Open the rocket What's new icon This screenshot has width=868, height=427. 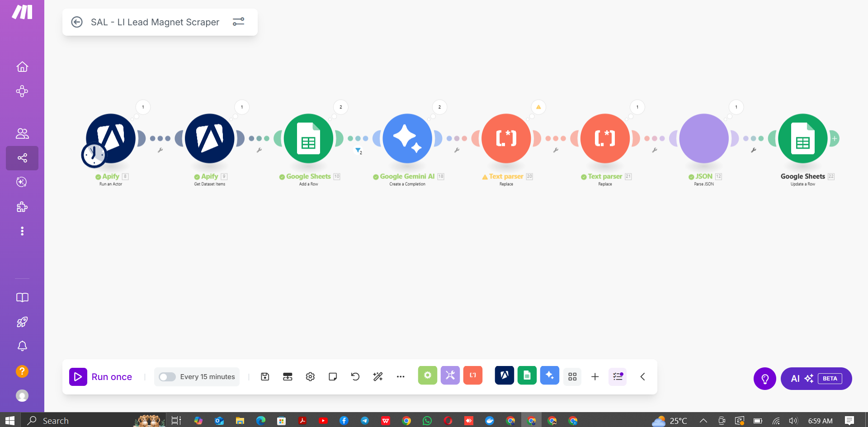(22, 322)
